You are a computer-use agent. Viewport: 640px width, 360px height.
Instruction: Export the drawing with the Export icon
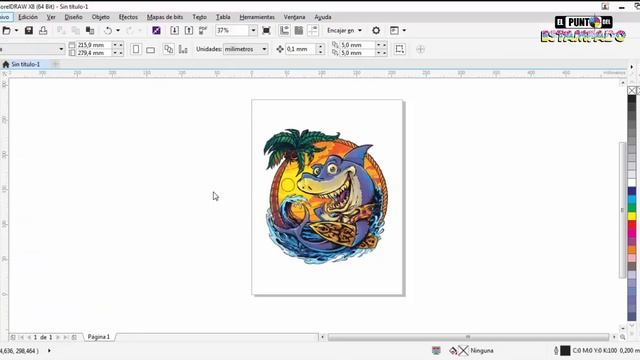pyautogui.click(x=189, y=30)
